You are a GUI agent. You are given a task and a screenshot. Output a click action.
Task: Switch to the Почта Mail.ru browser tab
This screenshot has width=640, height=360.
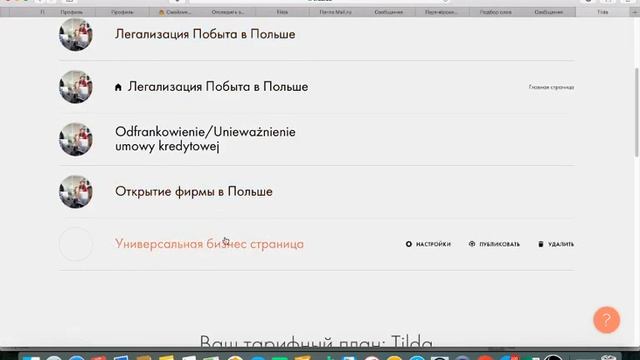[335, 12]
